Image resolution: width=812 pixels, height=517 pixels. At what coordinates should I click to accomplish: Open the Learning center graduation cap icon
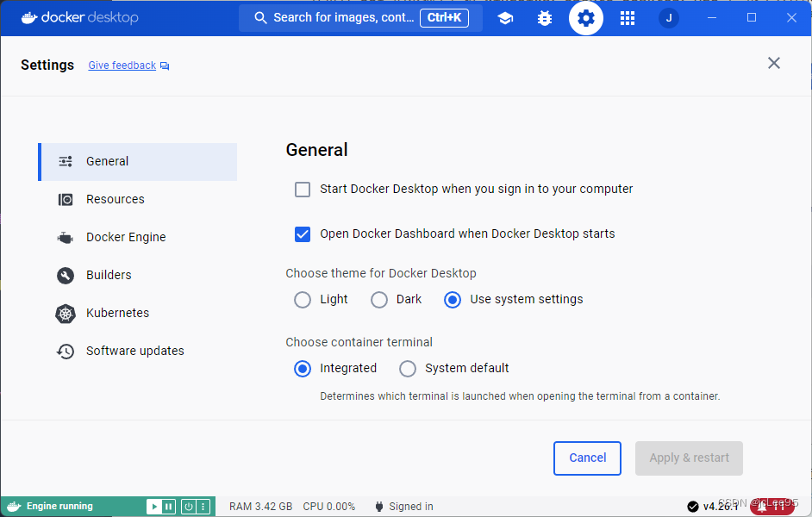505,18
